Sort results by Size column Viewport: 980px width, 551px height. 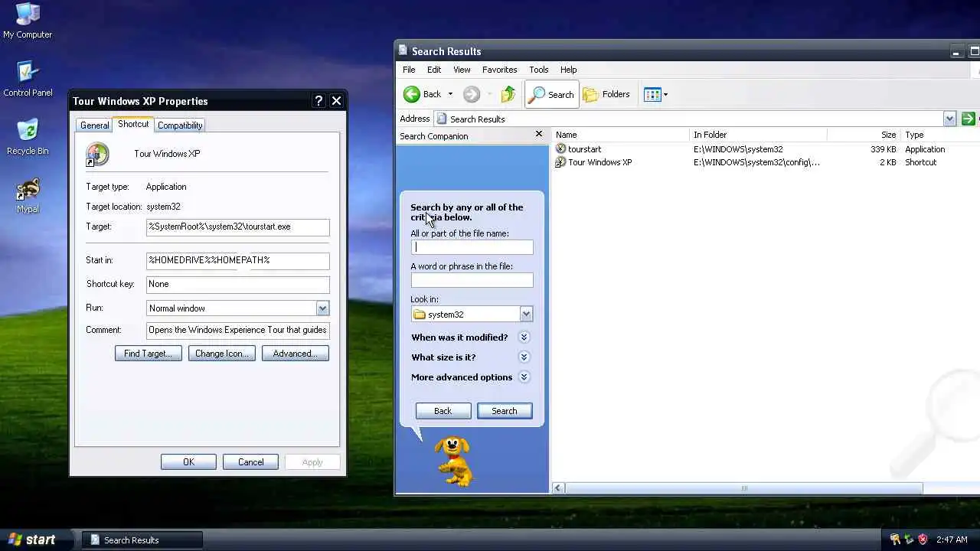point(864,135)
